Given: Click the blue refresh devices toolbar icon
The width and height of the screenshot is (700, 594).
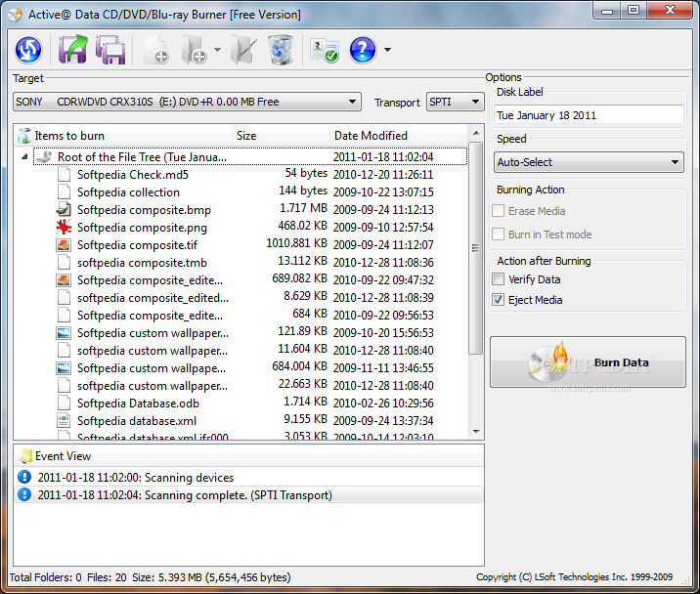Looking at the screenshot, I should (x=28, y=50).
